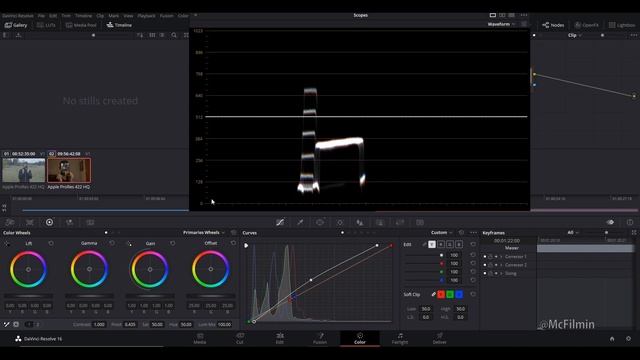Screen dimensions: 640x360
Task: Reset the Gamma color wheel
Action: click(112, 243)
